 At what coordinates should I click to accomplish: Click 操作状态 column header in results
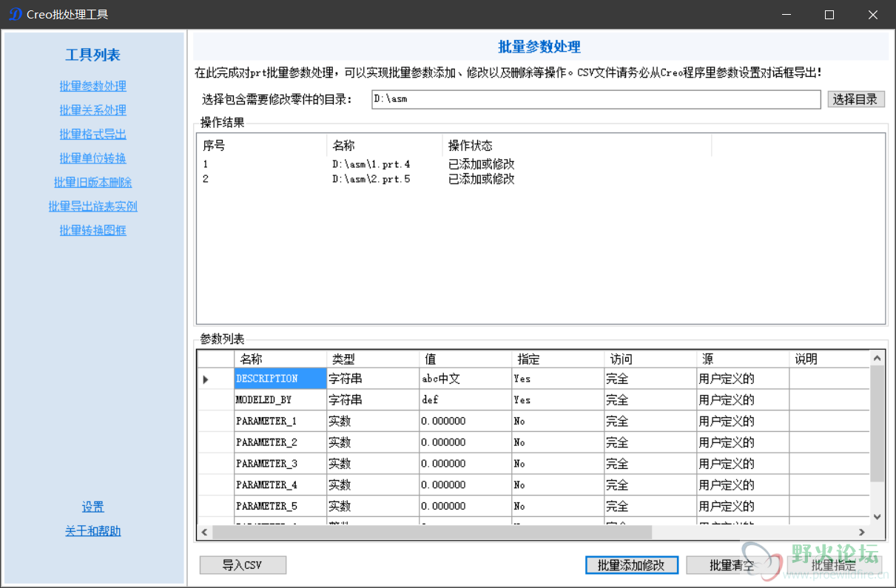(x=576, y=146)
